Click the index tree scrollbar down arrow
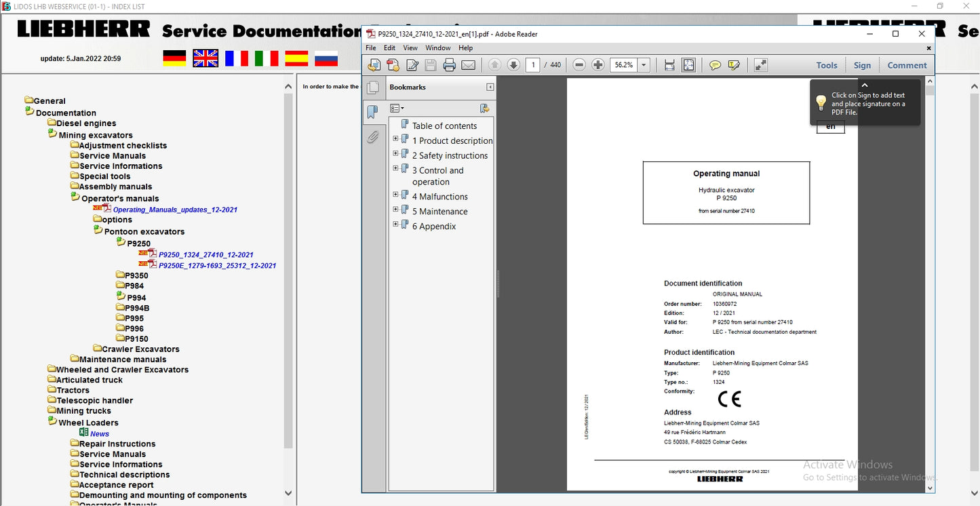The height and width of the screenshot is (506, 980). (x=288, y=493)
